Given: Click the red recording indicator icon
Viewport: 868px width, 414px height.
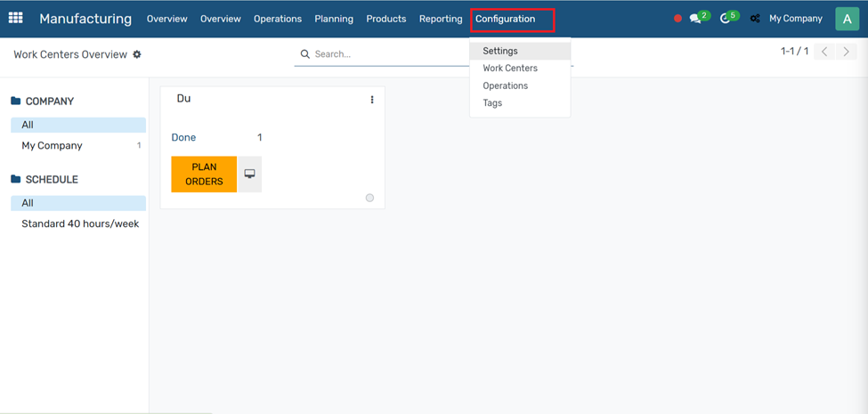Looking at the screenshot, I should 677,19.
